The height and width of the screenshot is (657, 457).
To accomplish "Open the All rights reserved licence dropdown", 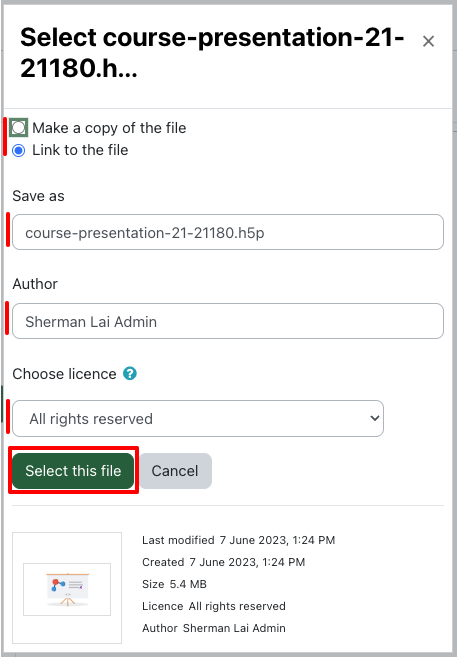I will [198, 419].
